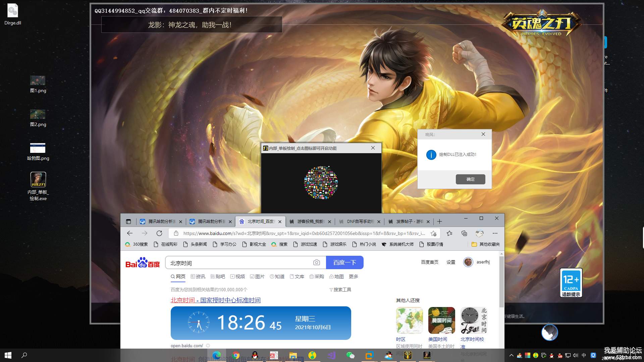Click the URL in the Edge address bar
The height and width of the screenshot is (362, 644).
304,233
